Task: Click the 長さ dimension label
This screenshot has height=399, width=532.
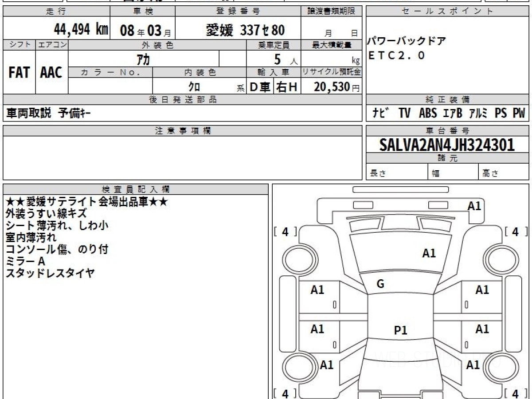Action: point(378,173)
